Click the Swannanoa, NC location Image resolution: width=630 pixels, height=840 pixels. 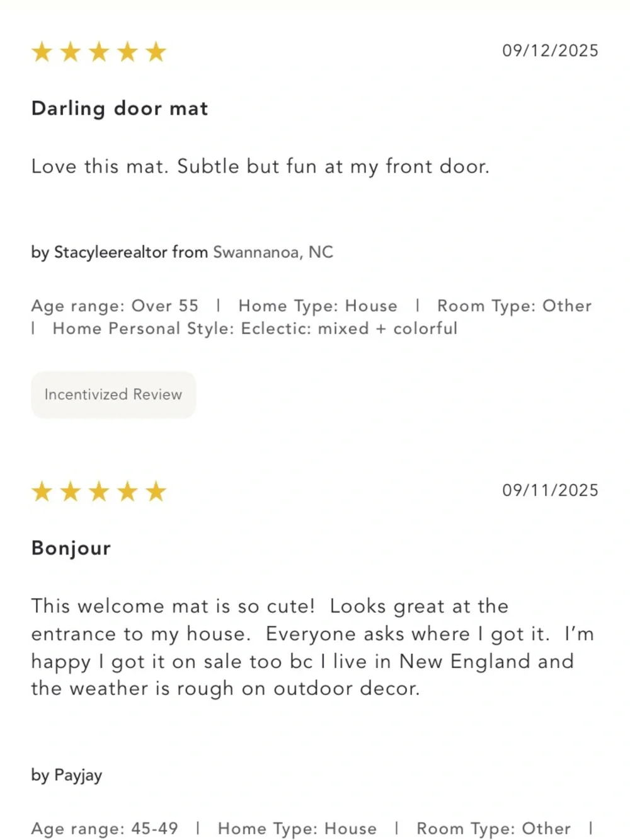[273, 252]
